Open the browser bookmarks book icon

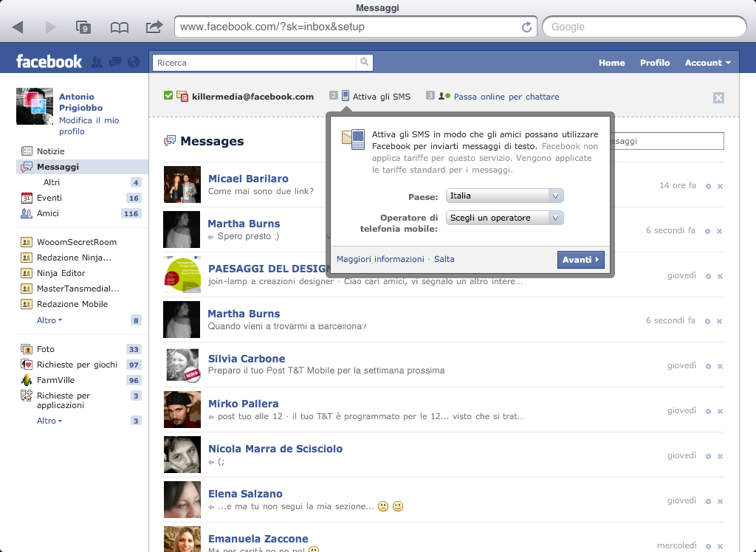119,27
